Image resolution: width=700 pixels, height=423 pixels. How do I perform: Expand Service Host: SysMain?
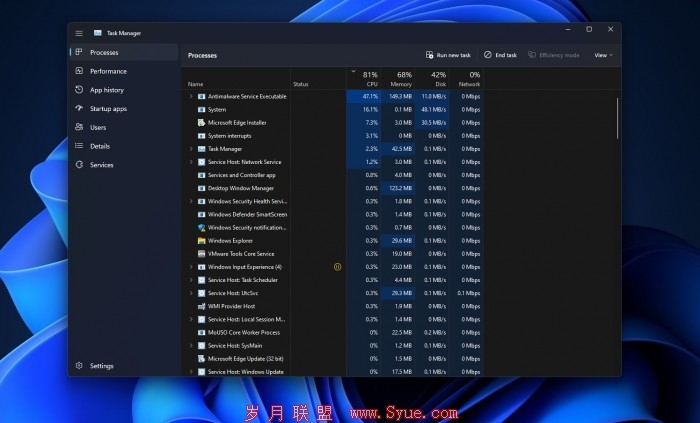[191, 346]
